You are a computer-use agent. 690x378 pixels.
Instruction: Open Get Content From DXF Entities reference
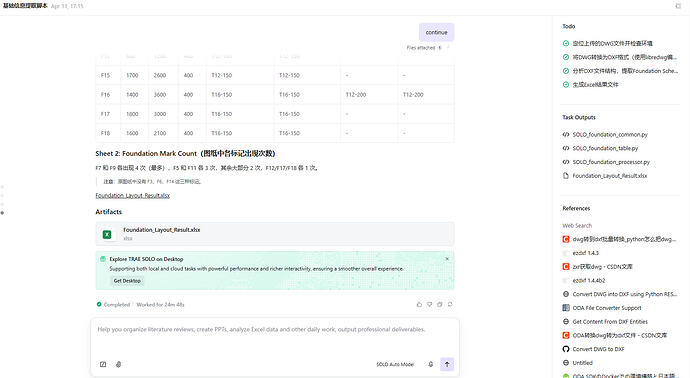click(610, 322)
